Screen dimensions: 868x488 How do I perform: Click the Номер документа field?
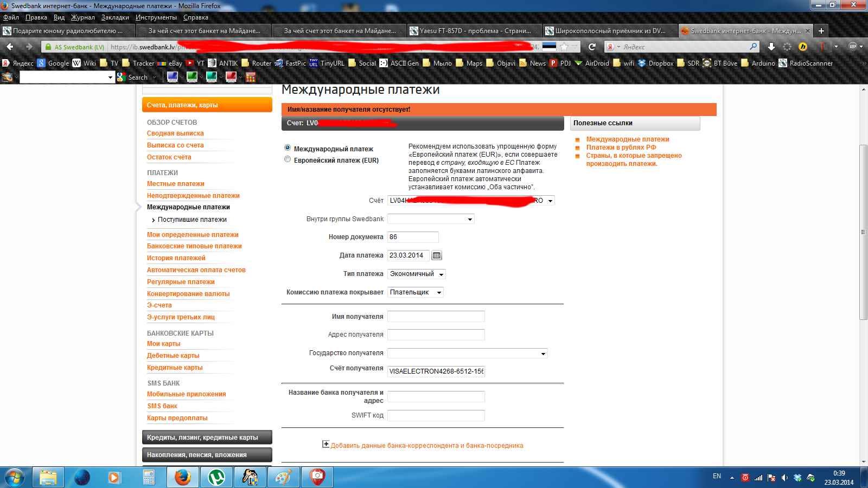413,237
